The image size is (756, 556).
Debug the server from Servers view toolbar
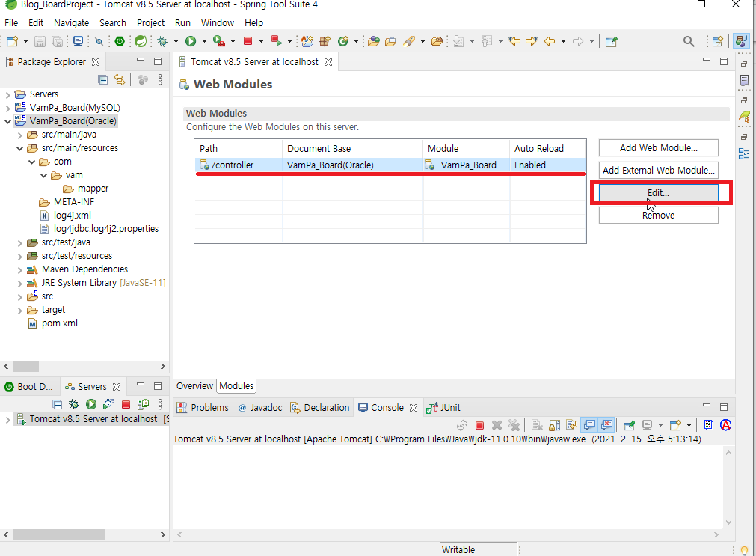74,404
